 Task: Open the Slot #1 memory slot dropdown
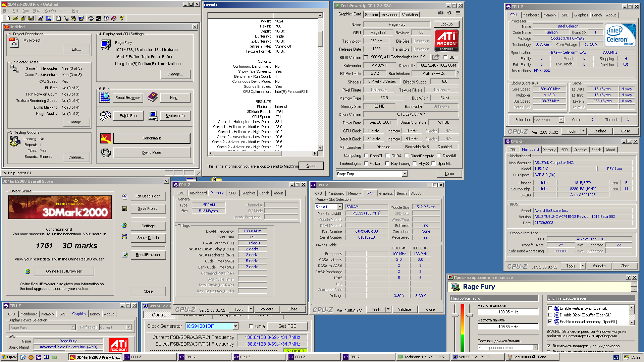click(x=340, y=207)
